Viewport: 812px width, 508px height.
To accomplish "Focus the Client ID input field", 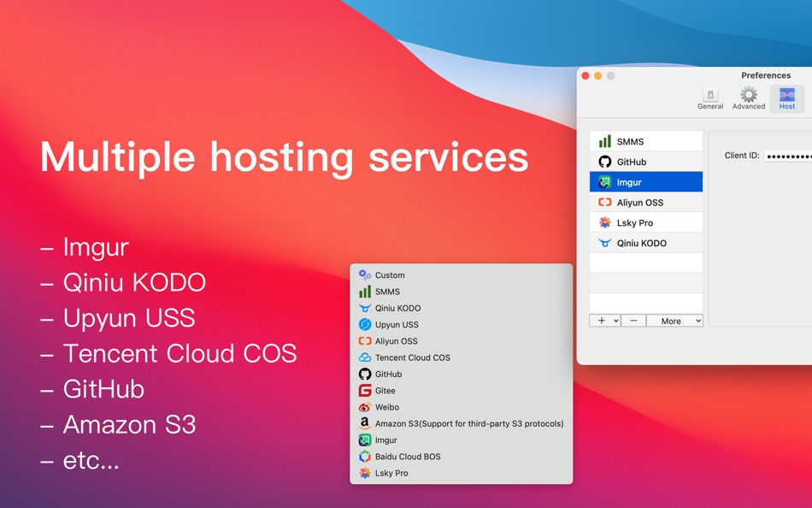I will 789,156.
